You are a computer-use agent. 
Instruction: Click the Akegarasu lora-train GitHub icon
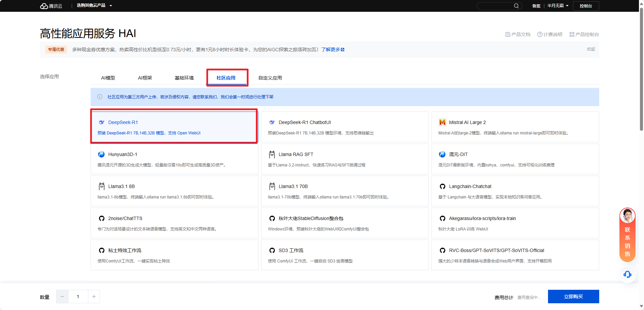442,218
